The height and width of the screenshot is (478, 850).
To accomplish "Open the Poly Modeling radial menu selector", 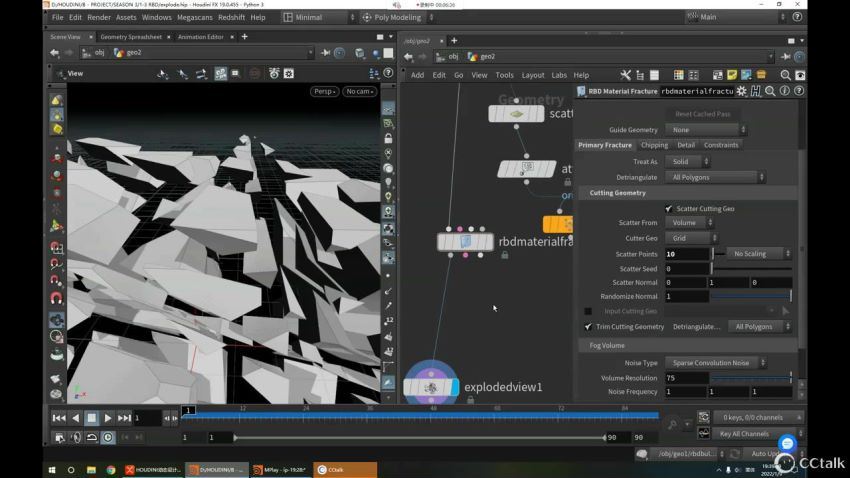I will (x=397, y=17).
